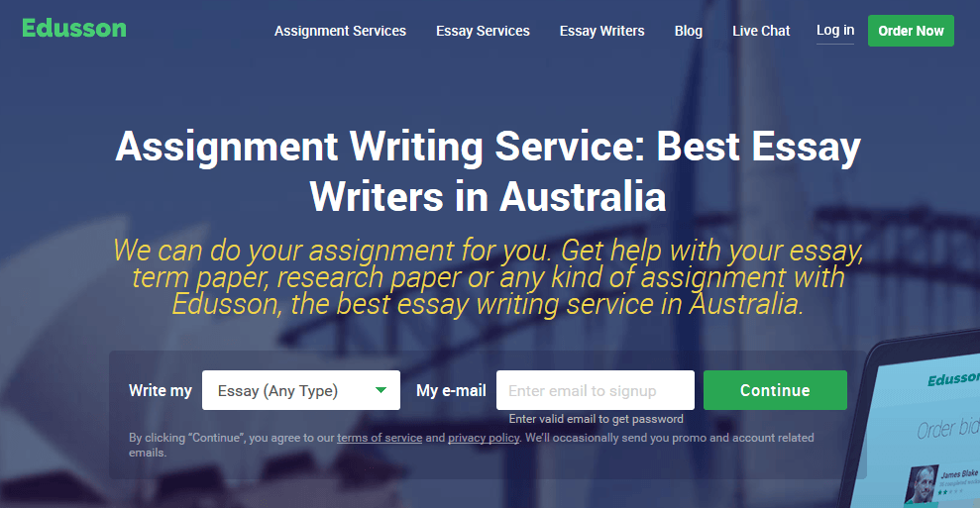The height and width of the screenshot is (508, 980).
Task: Open the terms of service link
Action: click(380, 438)
